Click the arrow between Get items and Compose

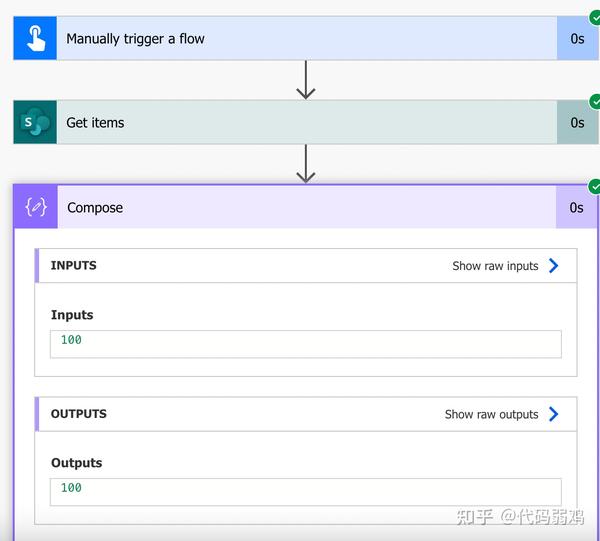306,164
